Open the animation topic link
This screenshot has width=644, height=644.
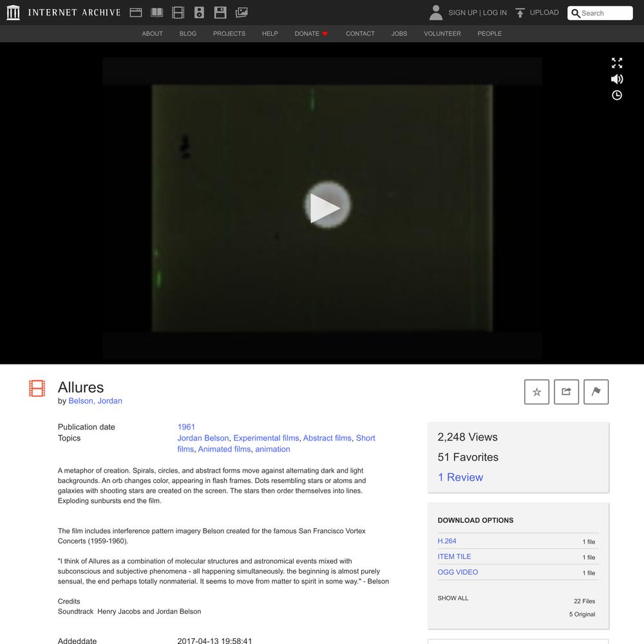(x=272, y=450)
